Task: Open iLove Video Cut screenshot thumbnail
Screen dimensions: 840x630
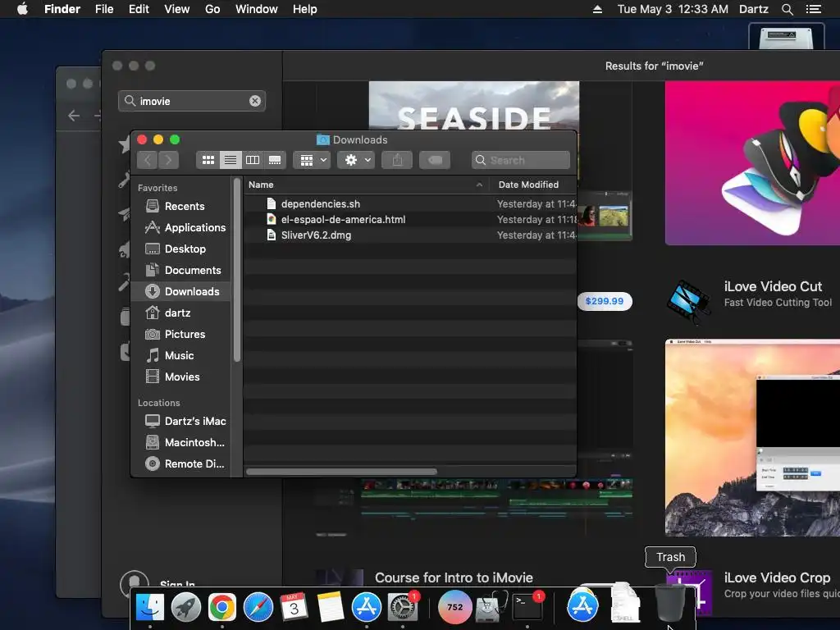Action: 752,437
